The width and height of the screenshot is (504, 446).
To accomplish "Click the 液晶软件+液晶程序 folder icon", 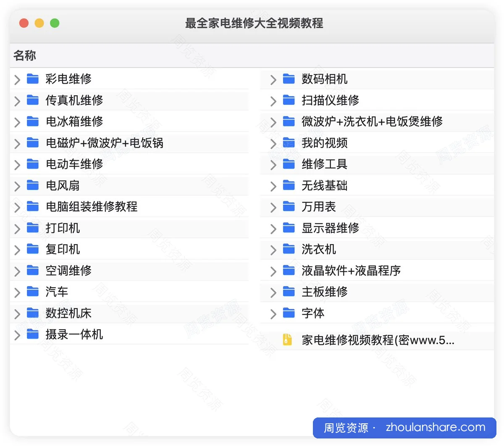I will [289, 270].
